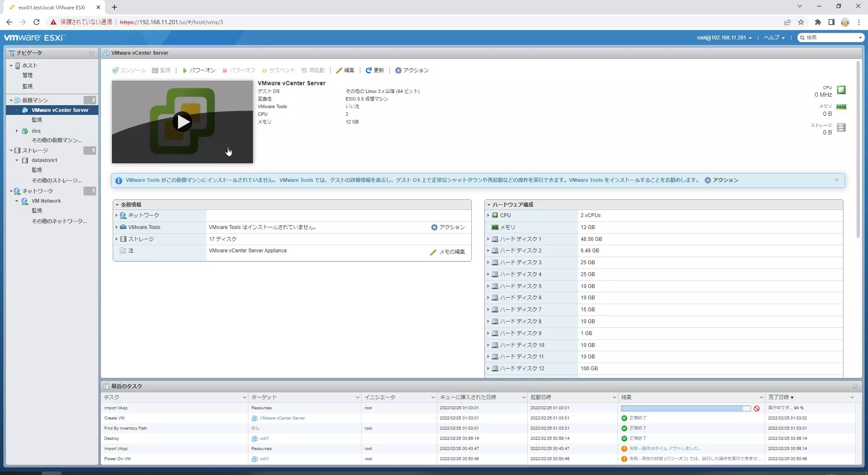
Task: Select datastore1 in navigator
Action: [x=44, y=160]
